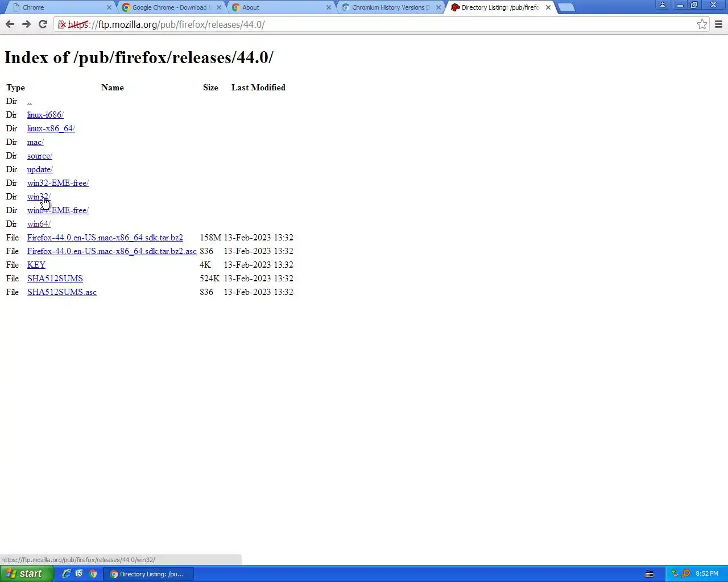The width and height of the screenshot is (728, 582).
Task: Open the parent directory '..' link
Action: click(30, 101)
